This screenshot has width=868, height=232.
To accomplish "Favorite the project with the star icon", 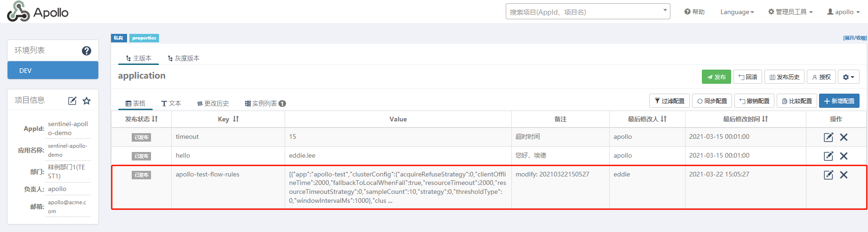I will pyautogui.click(x=87, y=101).
